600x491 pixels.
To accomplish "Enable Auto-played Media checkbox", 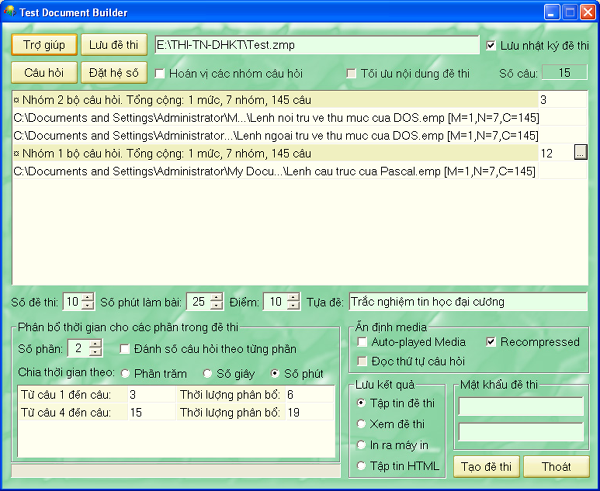I will tap(362, 342).
